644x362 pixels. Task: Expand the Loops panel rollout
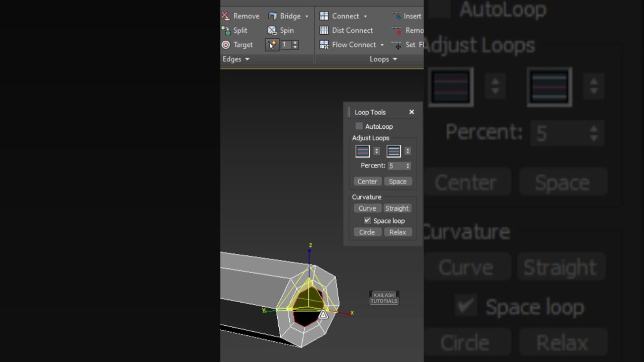(x=383, y=59)
